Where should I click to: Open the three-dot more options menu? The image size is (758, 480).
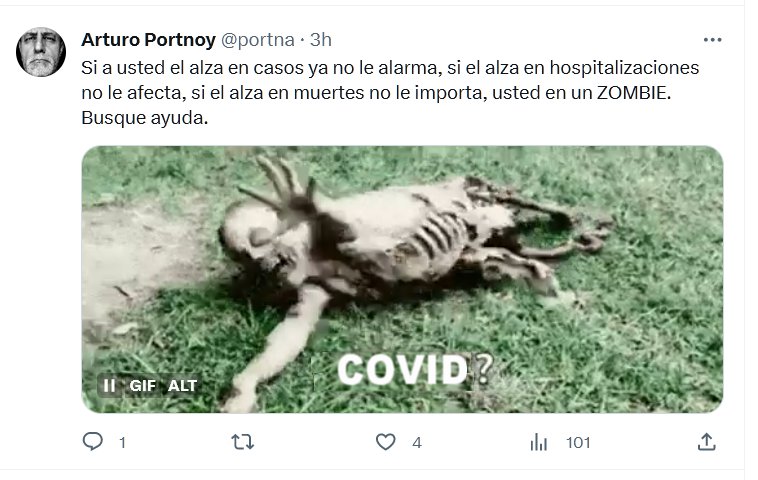(x=712, y=40)
